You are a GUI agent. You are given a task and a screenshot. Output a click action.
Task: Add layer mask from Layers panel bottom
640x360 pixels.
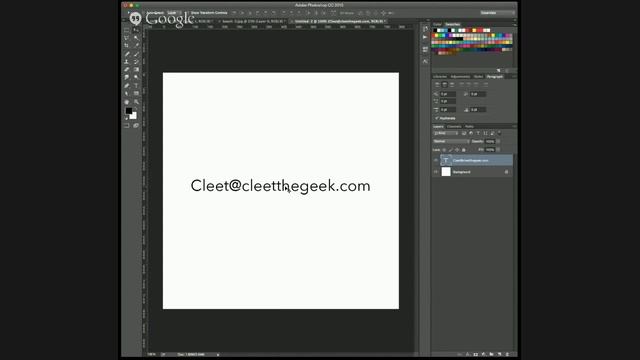point(476,354)
